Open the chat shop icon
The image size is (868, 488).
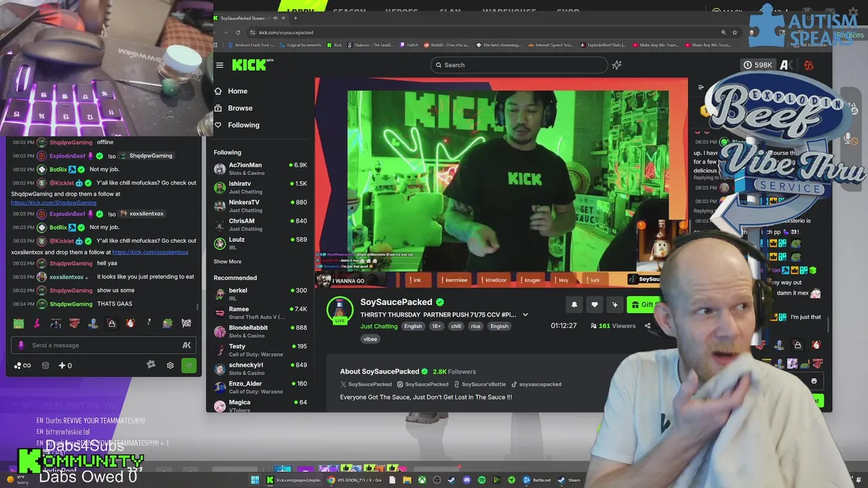pos(45,365)
